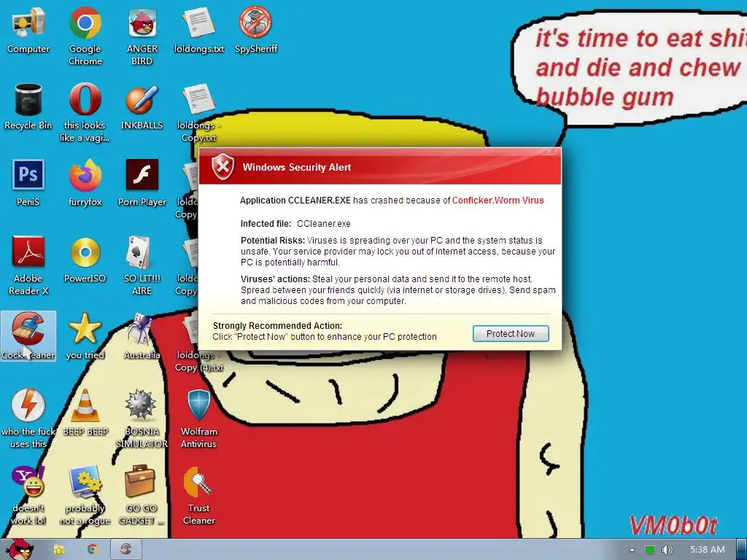Show hidden tray icons arrow
This screenshot has height=560, width=747.
click(632, 550)
